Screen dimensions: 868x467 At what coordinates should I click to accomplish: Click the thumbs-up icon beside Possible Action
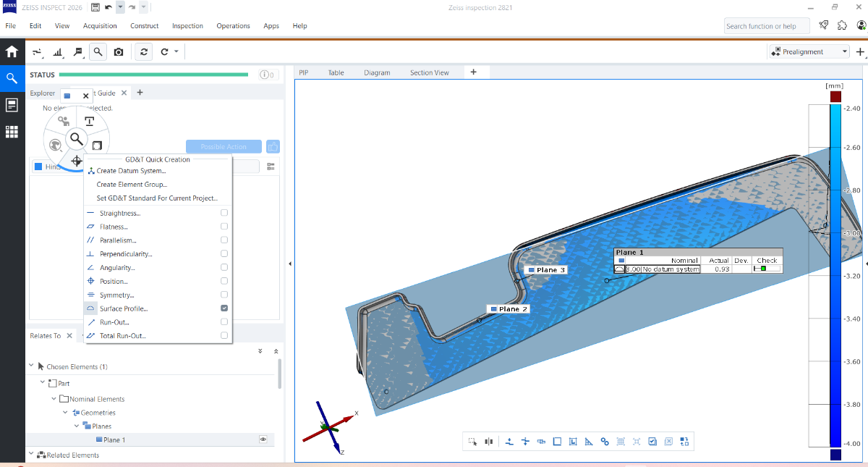point(273,146)
